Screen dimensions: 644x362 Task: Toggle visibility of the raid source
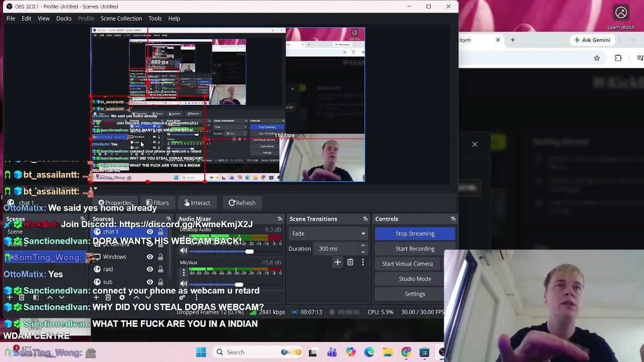pyautogui.click(x=150, y=269)
